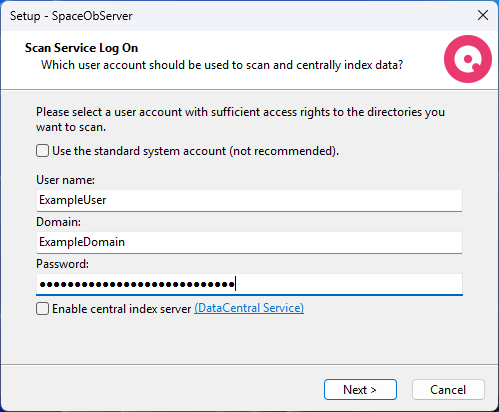Place cursor in empty part of Password field
499x412 pixels.
(348, 284)
